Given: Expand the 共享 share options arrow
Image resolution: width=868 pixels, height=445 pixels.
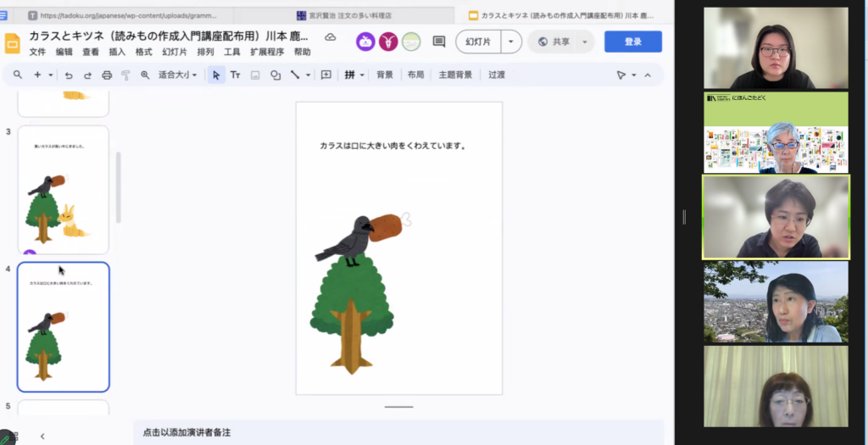Looking at the screenshot, I should tap(584, 42).
